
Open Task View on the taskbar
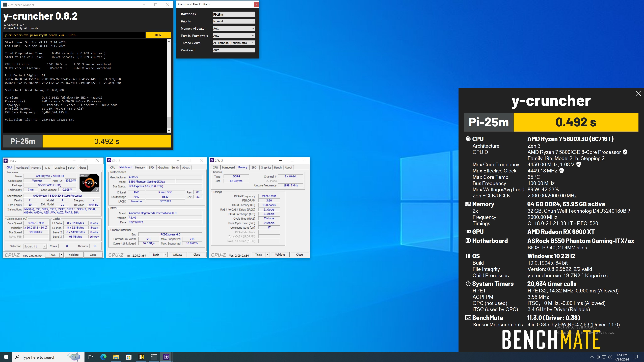(x=91, y=357)
